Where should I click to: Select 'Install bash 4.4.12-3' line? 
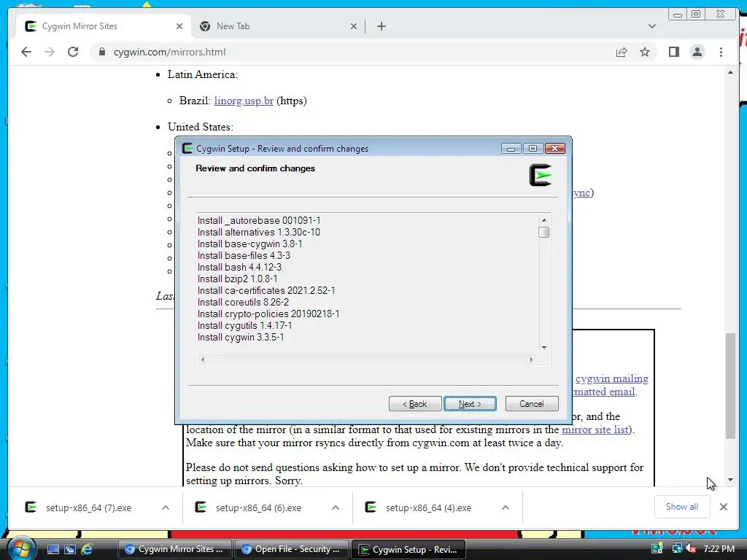pos(239,267)
